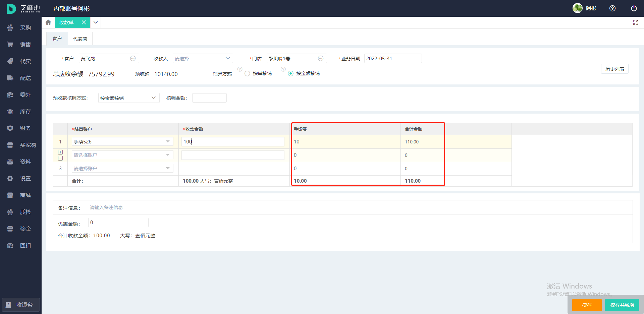Click the 芝麻地 logo
Viewport: 644px width, 314px height.
tap(23, 9)
